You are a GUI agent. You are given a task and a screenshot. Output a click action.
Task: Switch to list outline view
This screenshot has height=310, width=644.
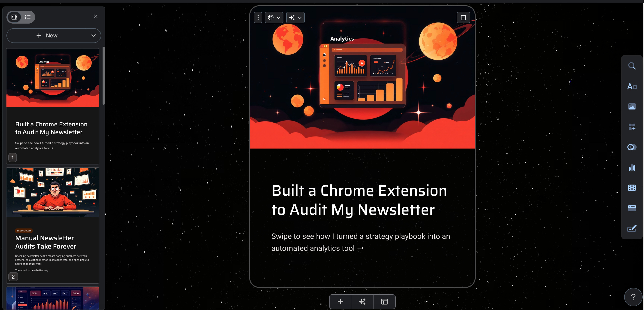(28, 17)
